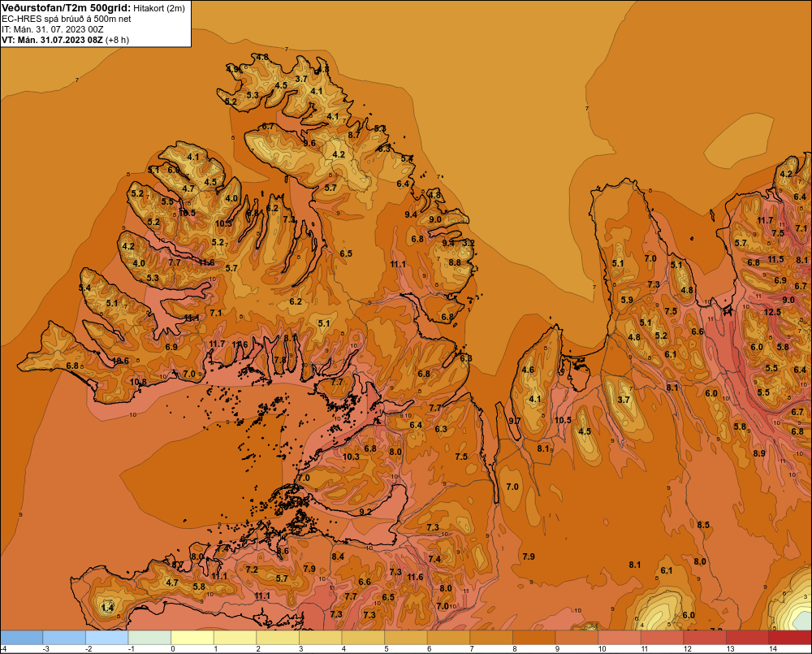Click the legend swatch between 8 and 9
This screenshot has height=654, width=812.
click(534, 637)
